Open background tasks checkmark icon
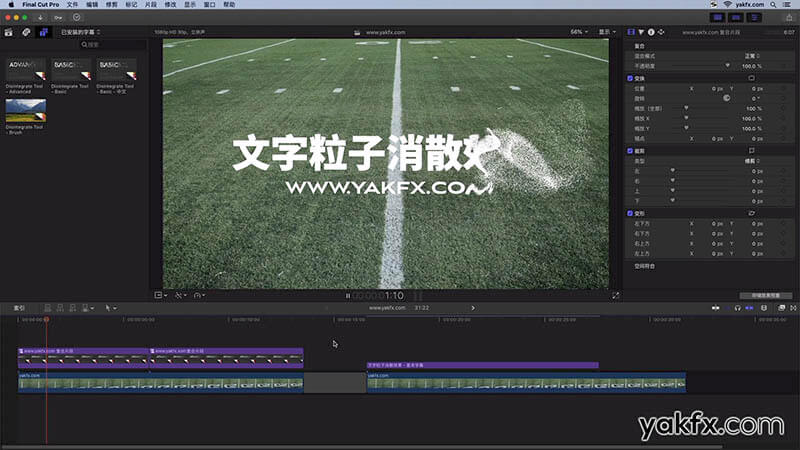Viewport: 800px width, 450px height. tap(77, 17)
